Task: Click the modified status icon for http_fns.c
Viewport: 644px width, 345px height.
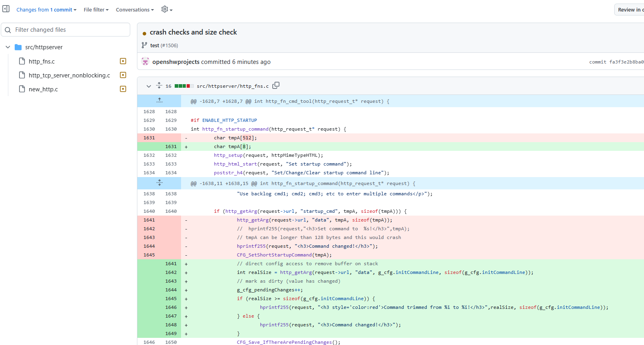Action: [123, 61]
